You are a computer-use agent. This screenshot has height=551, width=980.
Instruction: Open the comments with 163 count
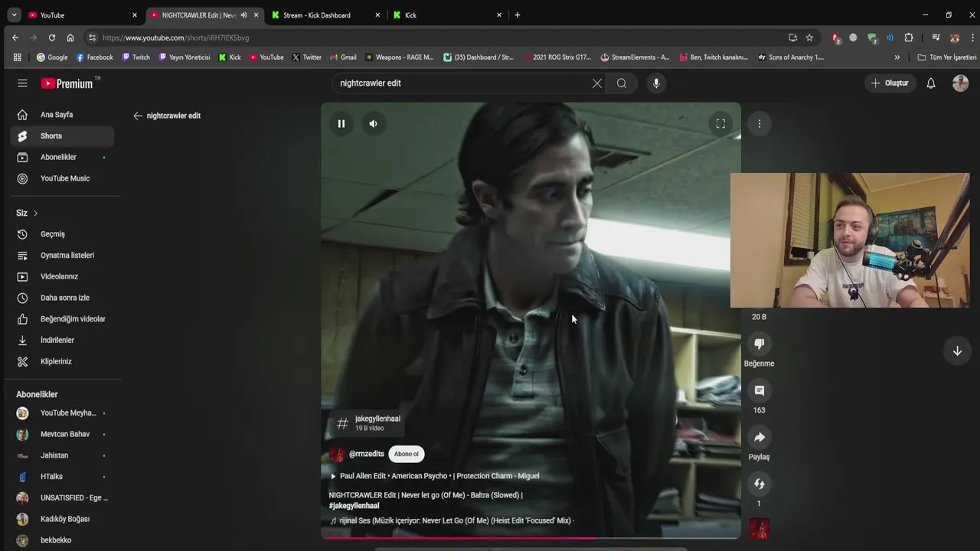tap(759, 391)
